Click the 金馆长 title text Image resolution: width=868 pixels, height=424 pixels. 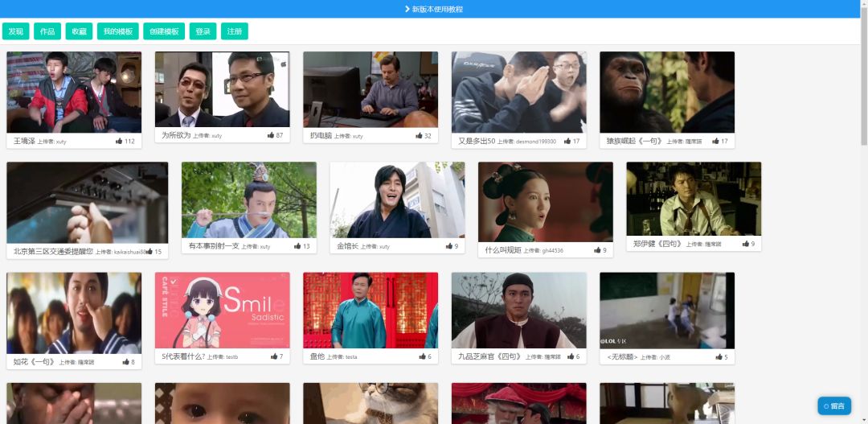pos(348,246)
